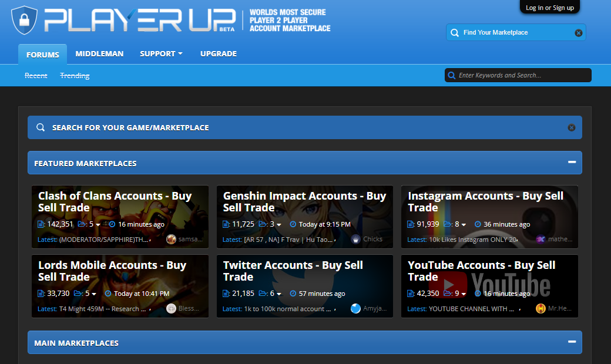611x364 pixels.
Task: Select the Forums tab
Action: 42,55
